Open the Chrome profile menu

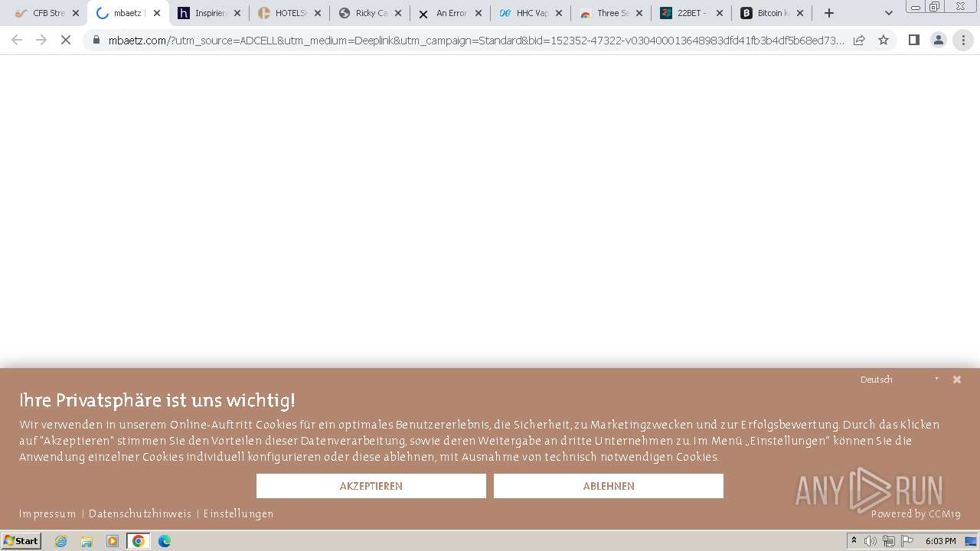938,40
